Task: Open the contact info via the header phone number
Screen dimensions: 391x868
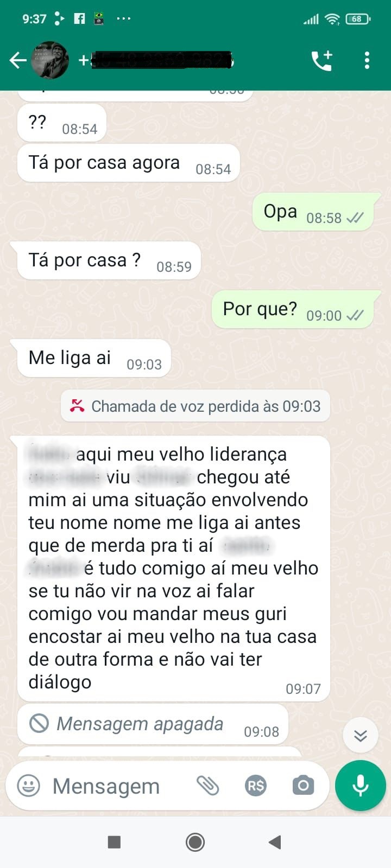Action: coord(156,60)
